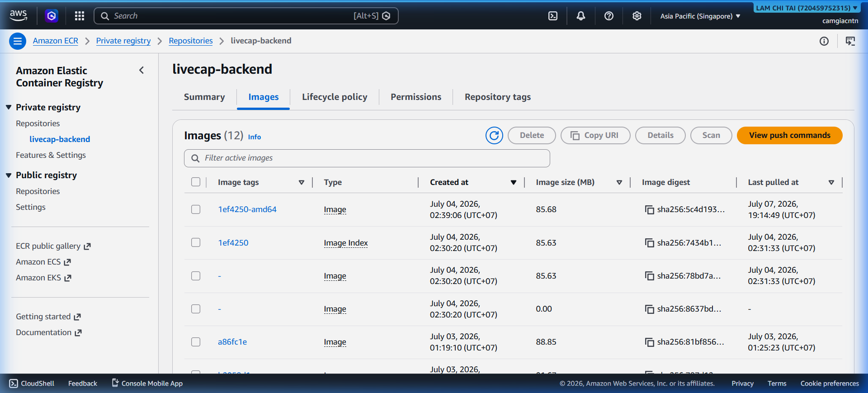Open the AWS services grid menu
This screenshot has width=868, height=393.
(x=80, y=16)
